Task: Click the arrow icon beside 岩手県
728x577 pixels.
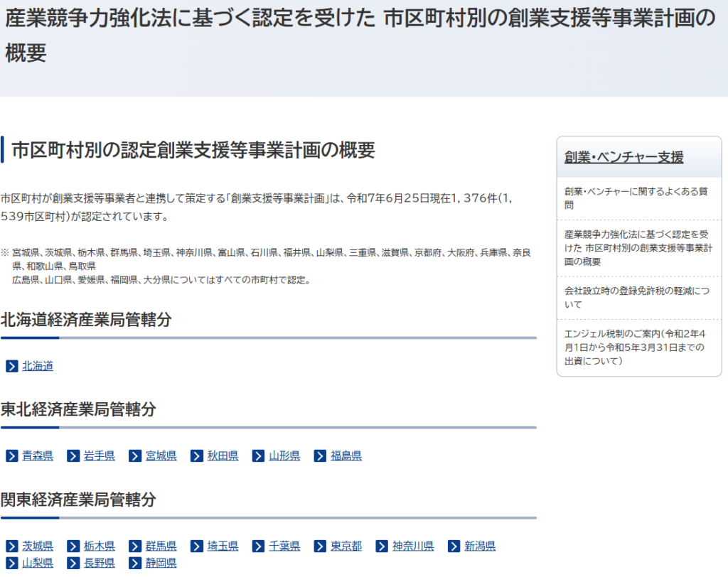Action: point(73,456)
